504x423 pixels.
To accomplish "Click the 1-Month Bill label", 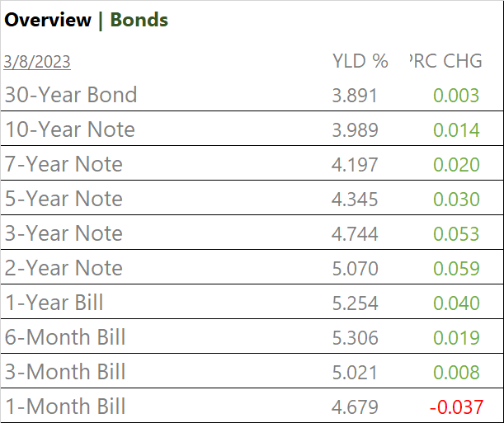I will coord(65,407).
